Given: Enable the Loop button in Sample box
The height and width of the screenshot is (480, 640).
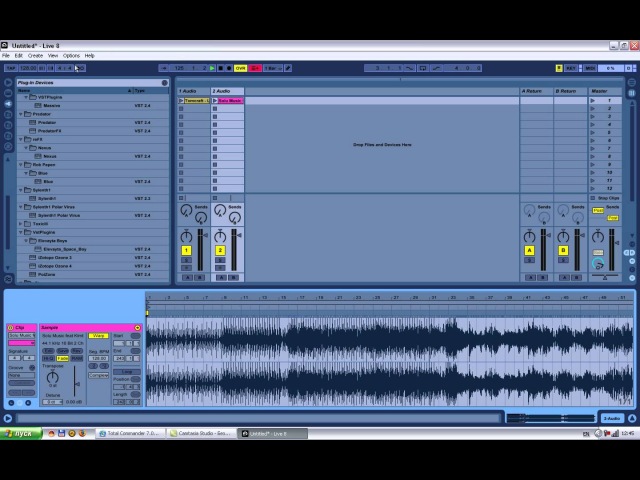Looking at the screenshot, I should 127,372.
